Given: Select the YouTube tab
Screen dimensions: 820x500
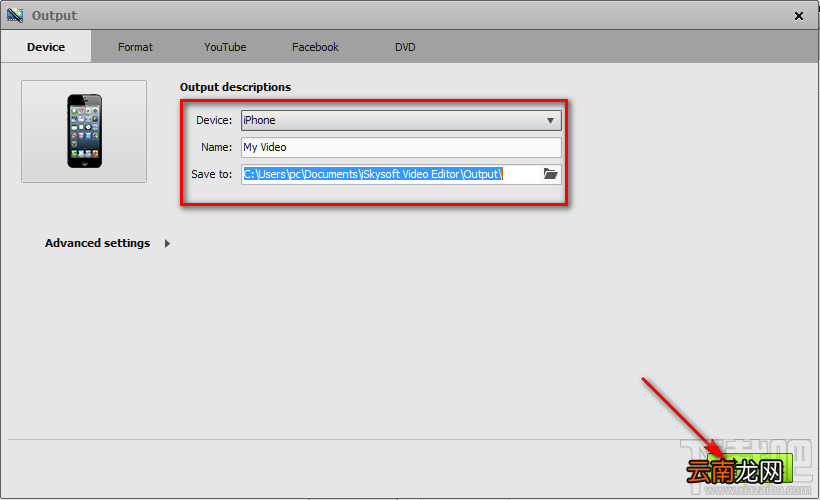Looking at the screenshot, I should tap(225, 47).
